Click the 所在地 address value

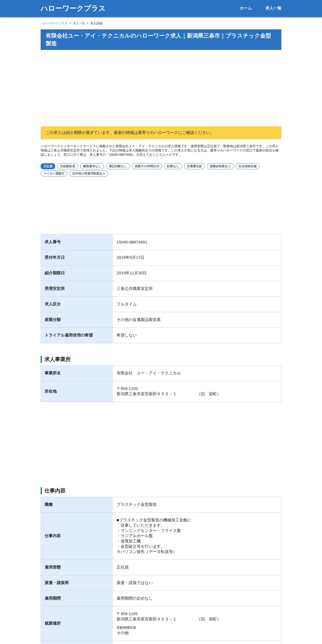(x=168, y=392)
